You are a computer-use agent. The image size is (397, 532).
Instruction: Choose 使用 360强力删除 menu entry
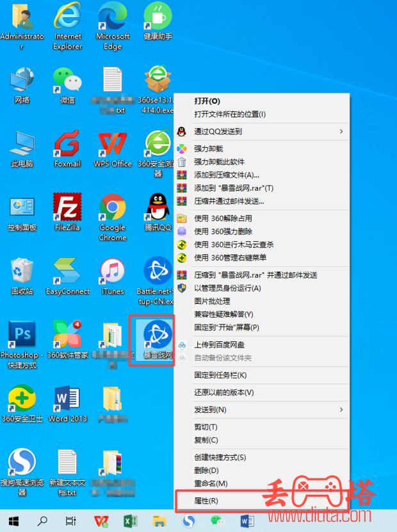click(262, 231)
